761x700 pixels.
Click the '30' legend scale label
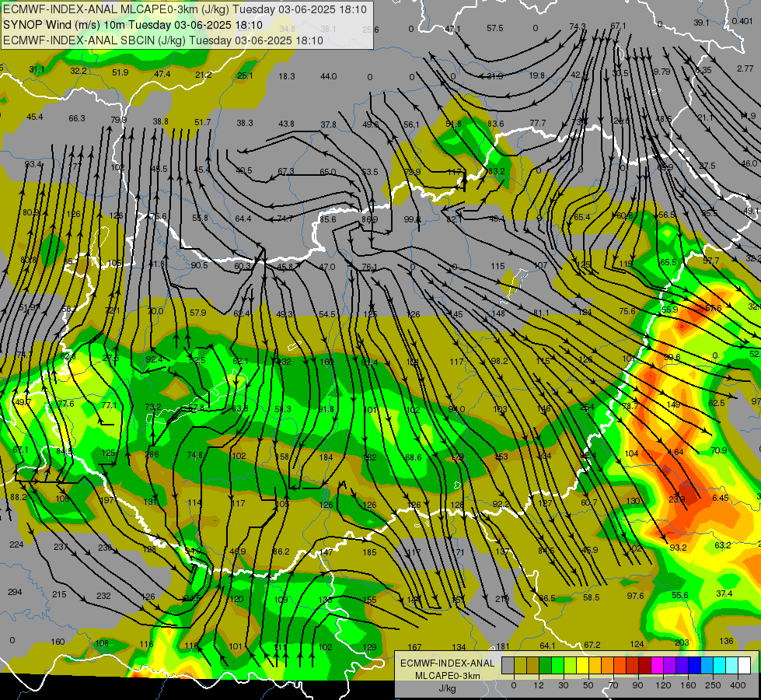(x=564, y=685)
